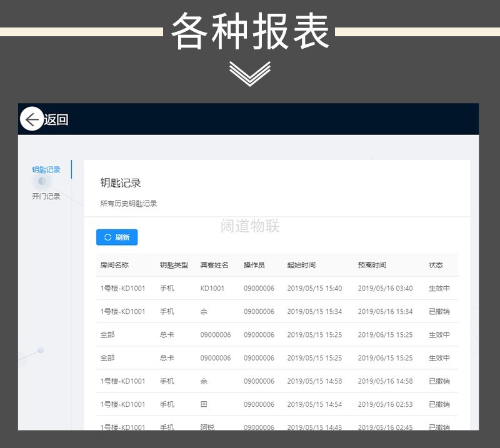Click room 1号楼-KD1001 in 15:34 row
Image resolution: width=500 pixels, height=448 pixels.
click(x=122, y=312)
